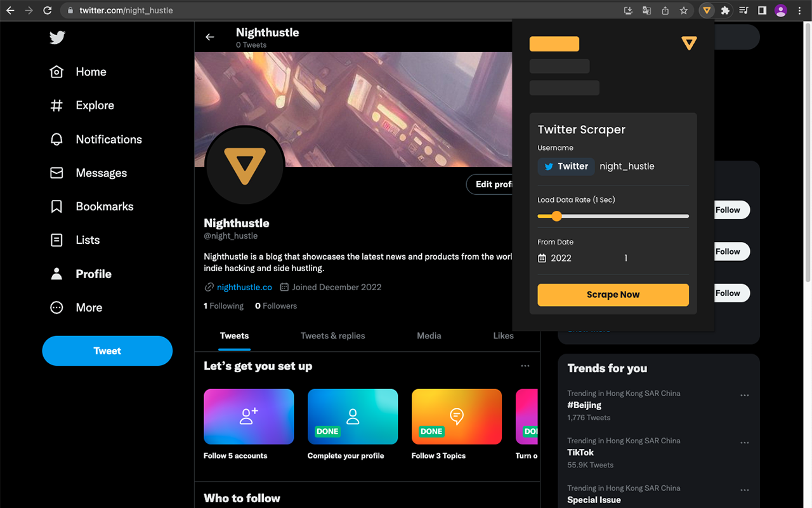Screen dimensions: 812x508
Task: Adjust the Load Data Rate slider handle
Action: tap(556, 216)
